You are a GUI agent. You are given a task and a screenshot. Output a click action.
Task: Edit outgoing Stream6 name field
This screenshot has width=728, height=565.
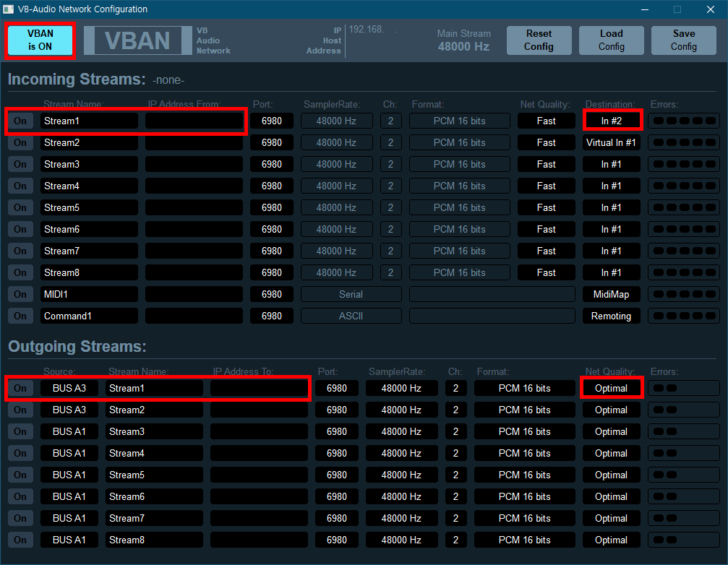(x=154, y=497)
